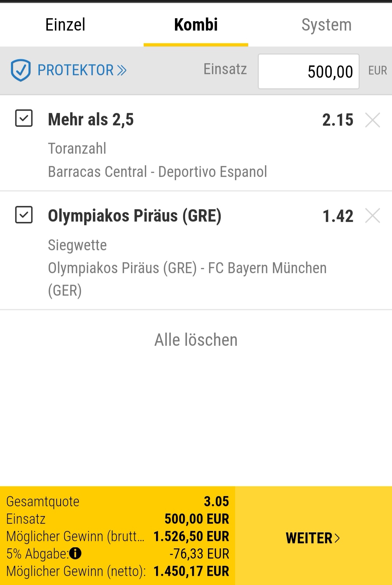The height and width of the screenshot is (585, 392).
Task: Edit the Einsatz amount field
Action: click(x=309, y=71)
